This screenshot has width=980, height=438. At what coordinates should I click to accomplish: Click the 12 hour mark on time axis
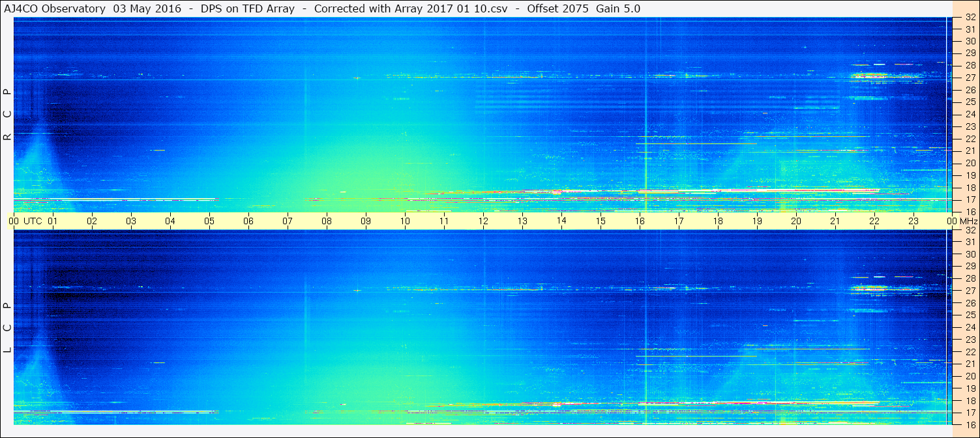[483, 221]
